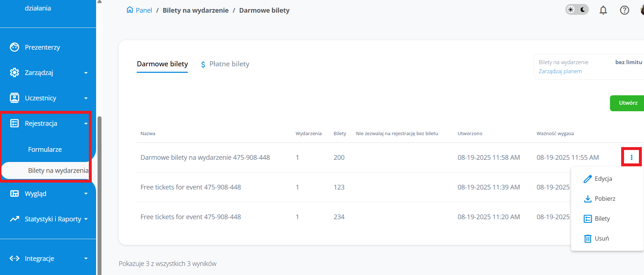644x275 pixels.
Task: Open three-dot menu for Darmowe bilety row
Action: tap(631, 157)
